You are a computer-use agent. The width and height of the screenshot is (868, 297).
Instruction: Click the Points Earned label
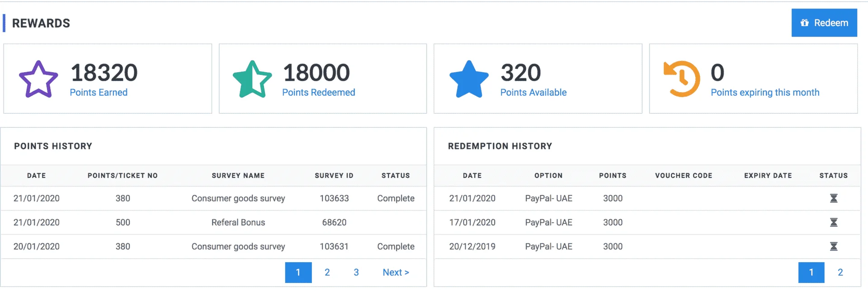coord(99,93)
